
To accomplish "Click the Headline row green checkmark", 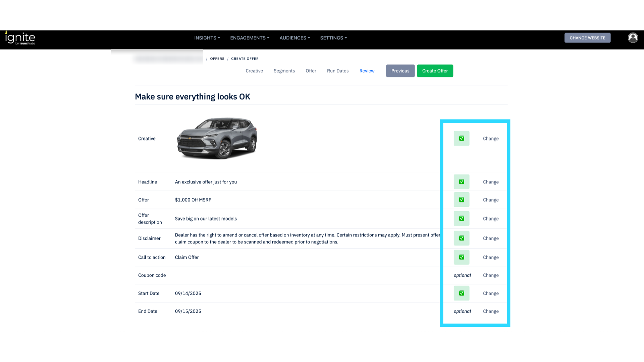I will click(462, 182).
